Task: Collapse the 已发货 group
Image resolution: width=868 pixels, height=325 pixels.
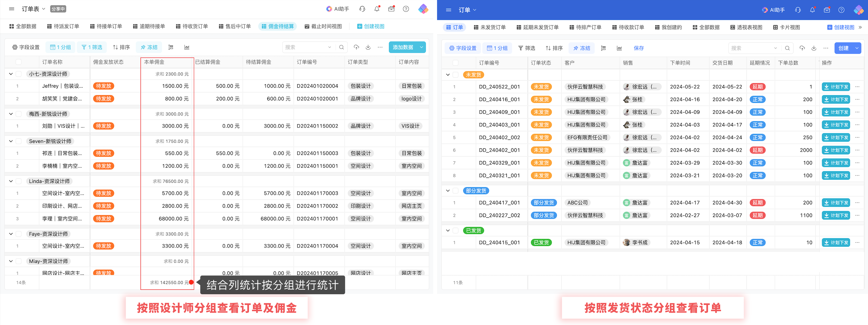Action: [x=448, y=230]
